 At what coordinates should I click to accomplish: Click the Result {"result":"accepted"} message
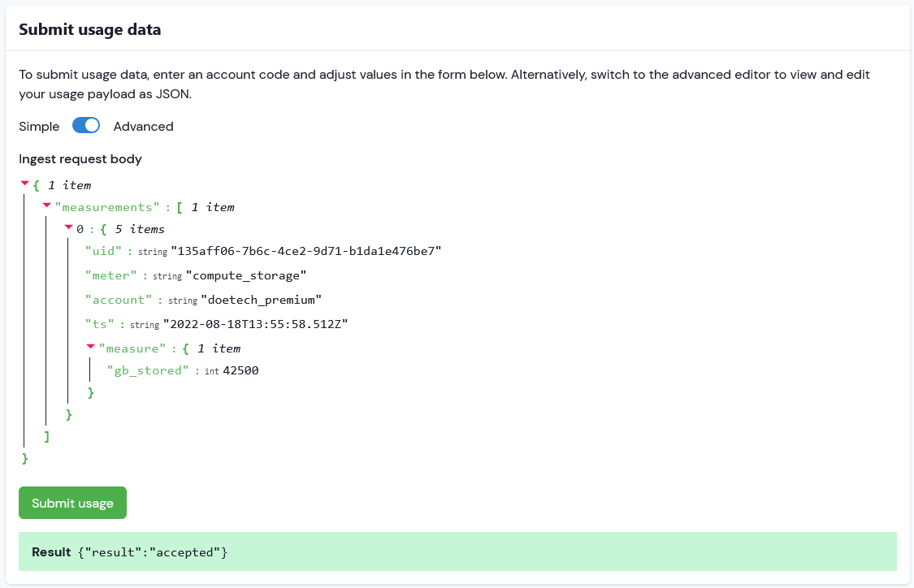pos(457,551)
